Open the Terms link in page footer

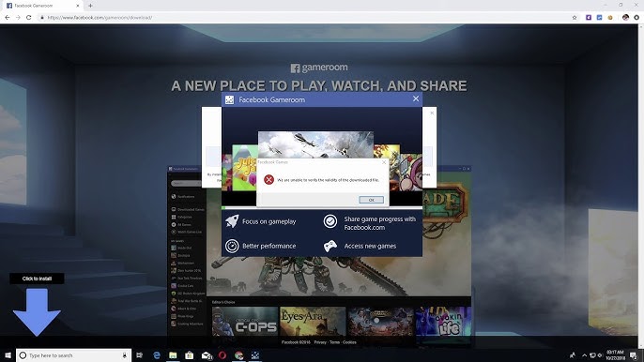click(x=334, y=342)
